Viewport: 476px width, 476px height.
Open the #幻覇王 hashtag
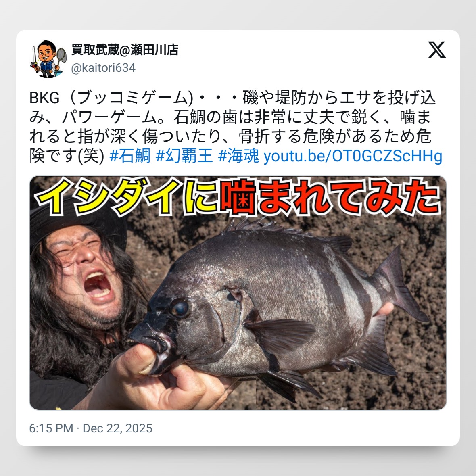[184, 156]
